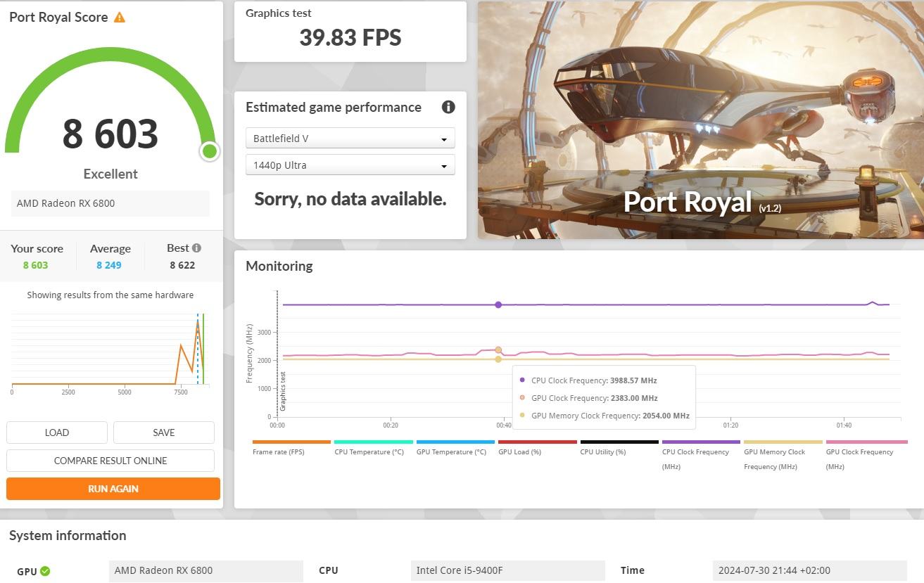
Task: Click COMPARE RESULT ONLINE button
Action: click(x=110, y=461)
